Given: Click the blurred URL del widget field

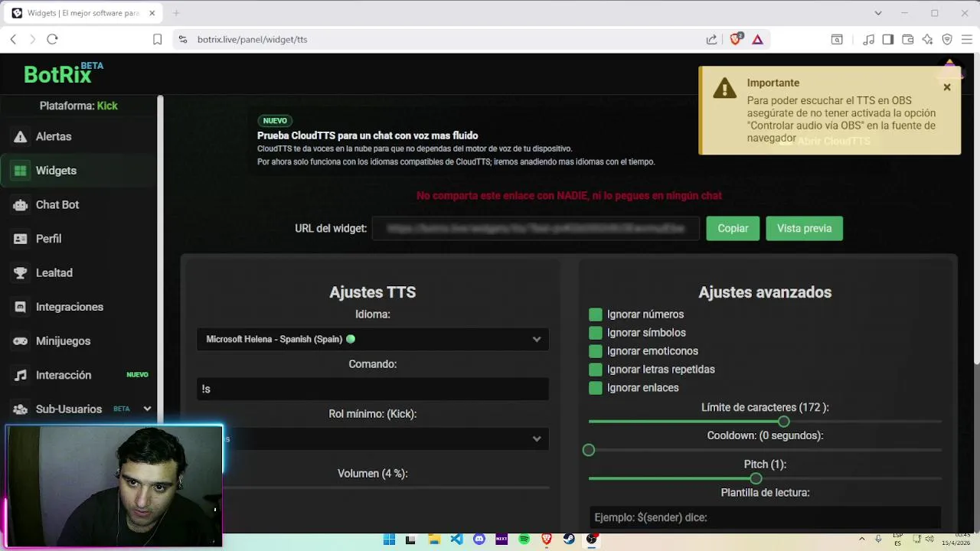Looking at the screenshot, I should tap(536, 228).
